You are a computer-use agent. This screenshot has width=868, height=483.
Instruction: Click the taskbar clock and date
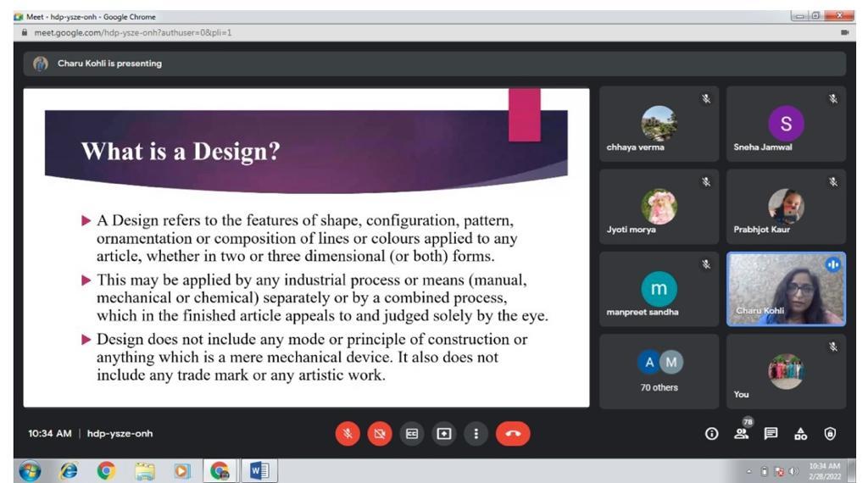pos(824,470)
